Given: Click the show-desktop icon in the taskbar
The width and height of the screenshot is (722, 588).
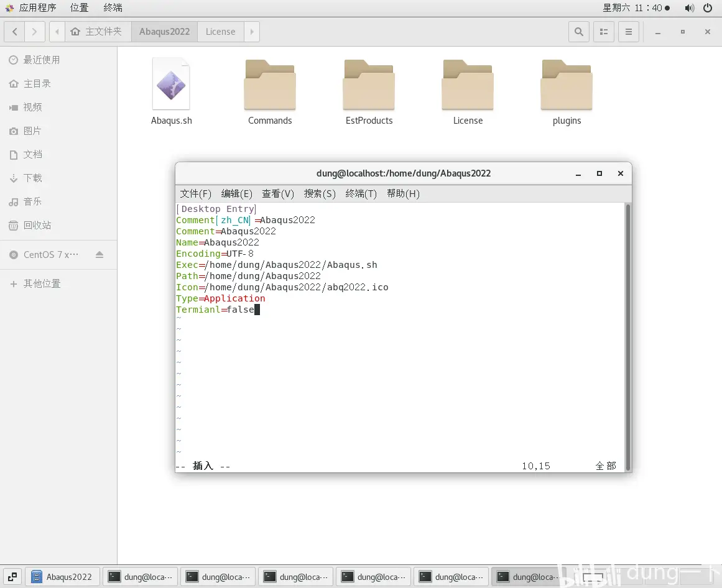Looking at the screenshot, I should (x=12, y=576).
